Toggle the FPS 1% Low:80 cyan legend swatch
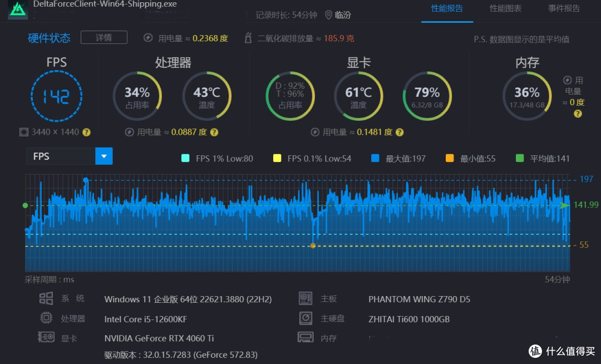Image resolution: width=601 pixels, height=364 pixels. click(x=185, y=158)
